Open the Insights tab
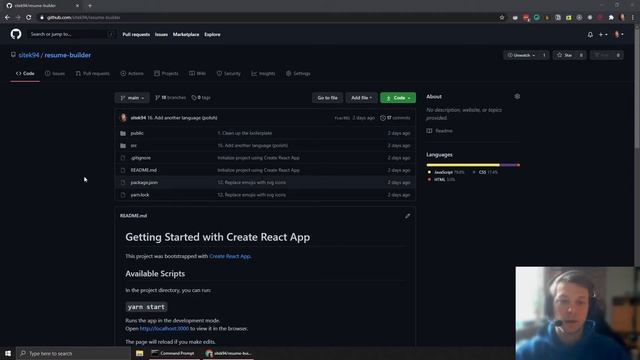This screenshot has height=360, width=640. pos(263,73)
